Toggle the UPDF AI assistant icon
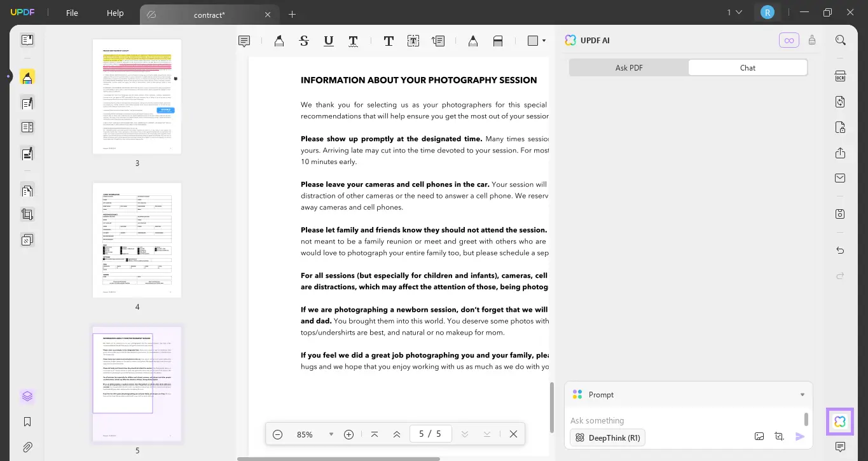The width and height of the screenshot is (868, 461). [x=840, y=422]
